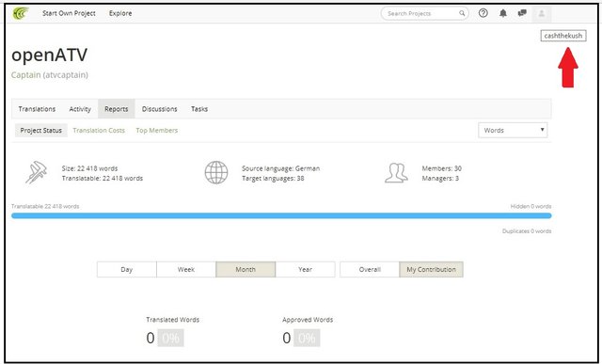The width and height of the screenshot is (602, 364).
Task: Switch to My Contribution statistics
Action: [431, 270]
